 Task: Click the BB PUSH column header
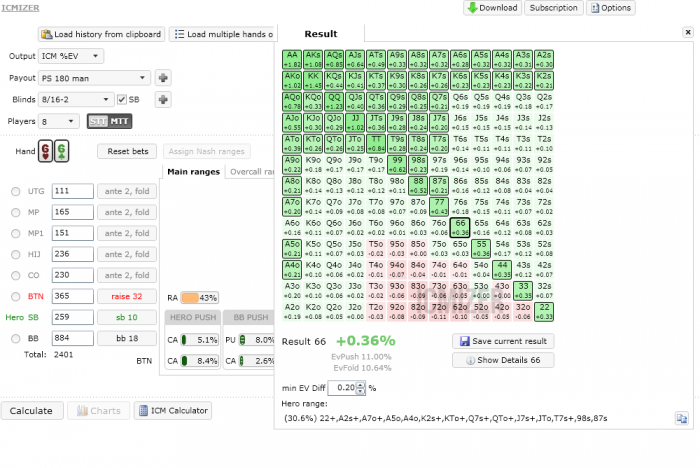(250, 318)
